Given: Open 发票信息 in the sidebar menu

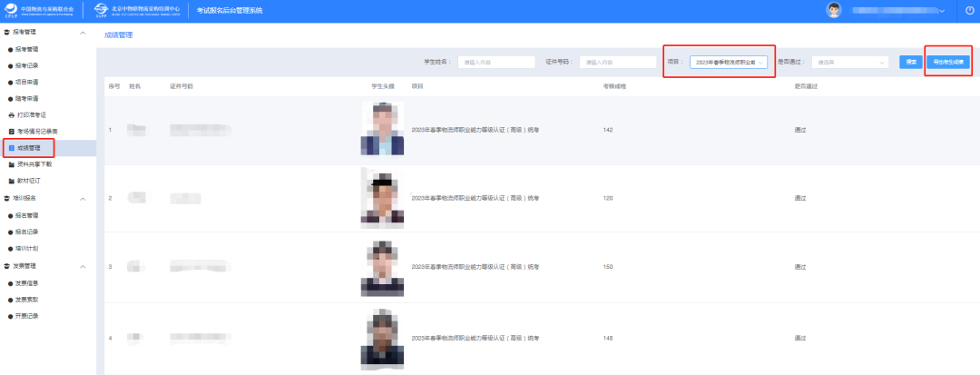Looking at the screenshot, I should 27,282.
